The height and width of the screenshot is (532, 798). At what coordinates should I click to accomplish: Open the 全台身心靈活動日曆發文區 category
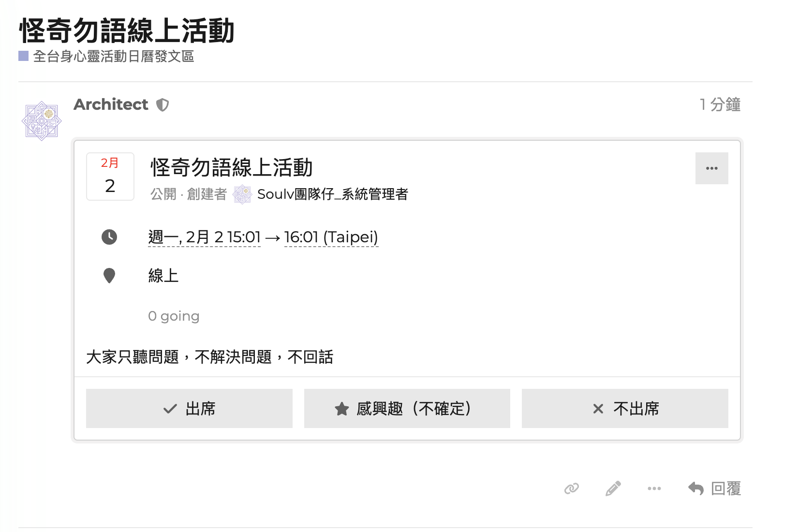tap(114, 57)
